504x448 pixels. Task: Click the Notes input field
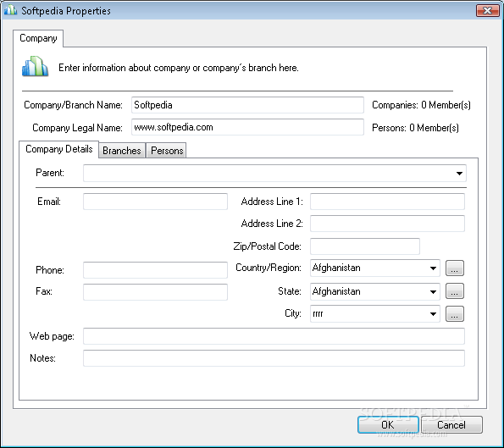pos(274,358)
